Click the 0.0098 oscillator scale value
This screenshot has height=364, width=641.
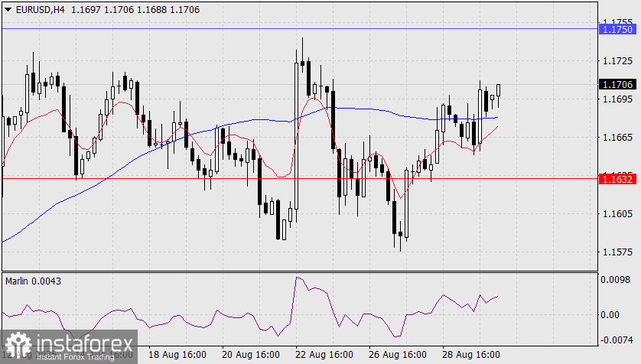tap(615, 279)
